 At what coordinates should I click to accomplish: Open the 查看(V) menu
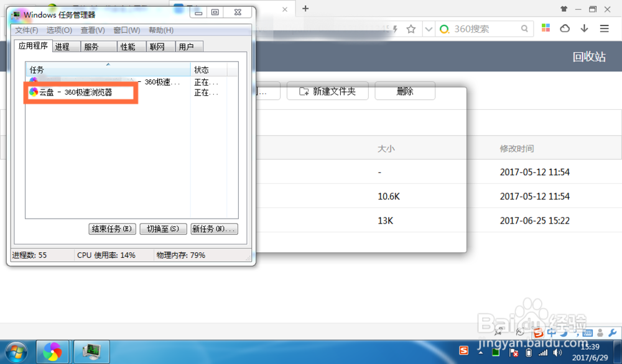[x=92, y=30]
